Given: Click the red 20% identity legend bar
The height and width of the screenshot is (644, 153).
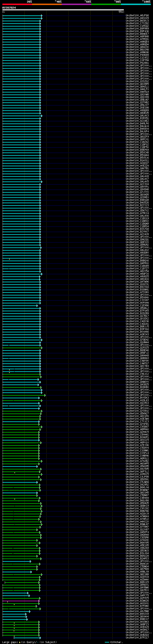Looking at the screenshot, I should point(17,4).
